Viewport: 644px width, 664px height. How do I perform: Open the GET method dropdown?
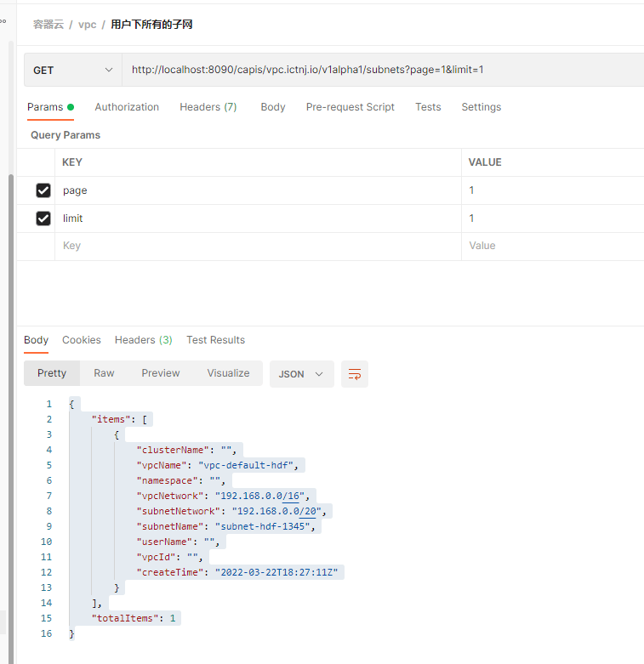coord(72,70)
